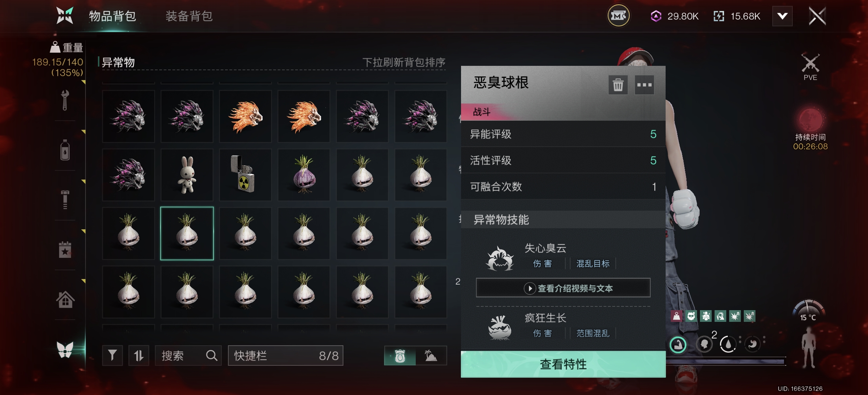Toggle the PVE crossed swords mode
This screenshot has width=868, height=395.
(x=810, y=67)
